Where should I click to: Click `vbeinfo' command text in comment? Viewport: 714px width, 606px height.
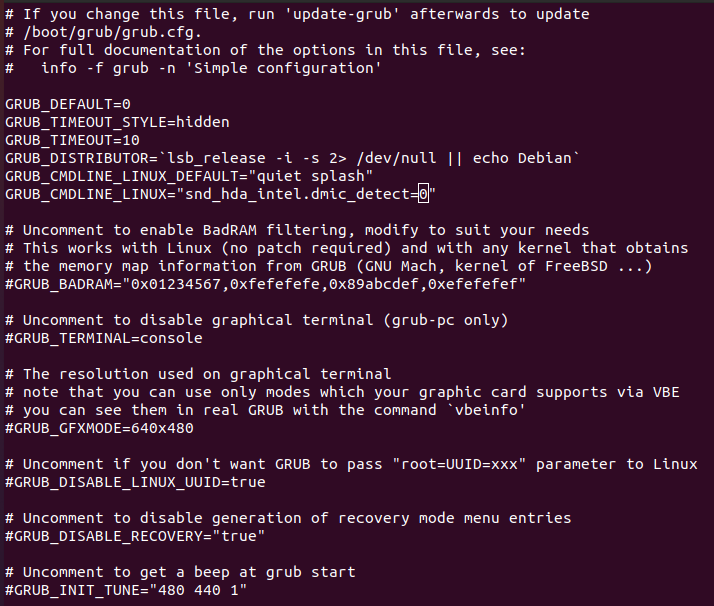click(486, 410)
